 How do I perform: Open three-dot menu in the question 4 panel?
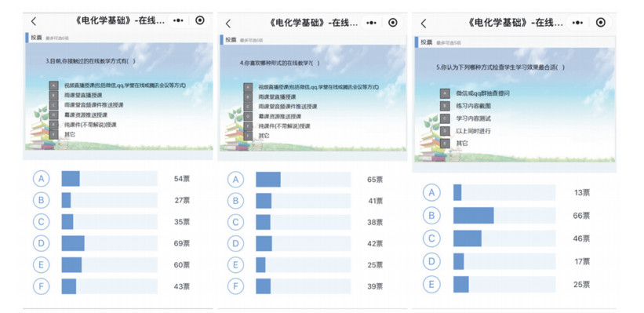point(372,23)
